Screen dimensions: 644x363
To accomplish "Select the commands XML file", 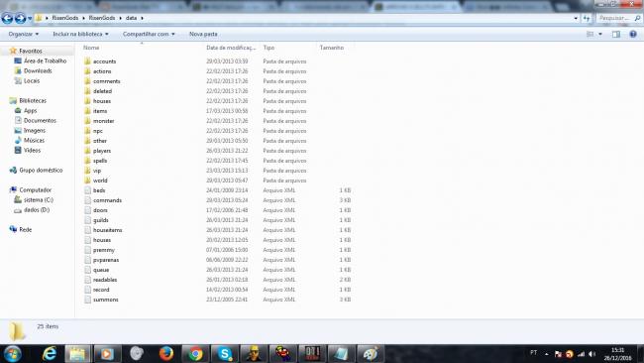I will coord(107,200).
